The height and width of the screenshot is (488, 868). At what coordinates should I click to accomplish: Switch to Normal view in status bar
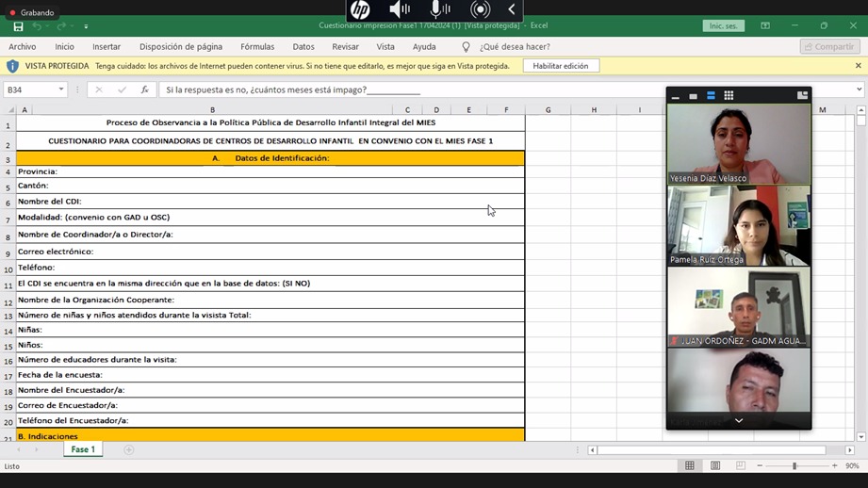[x=690, y=466]
